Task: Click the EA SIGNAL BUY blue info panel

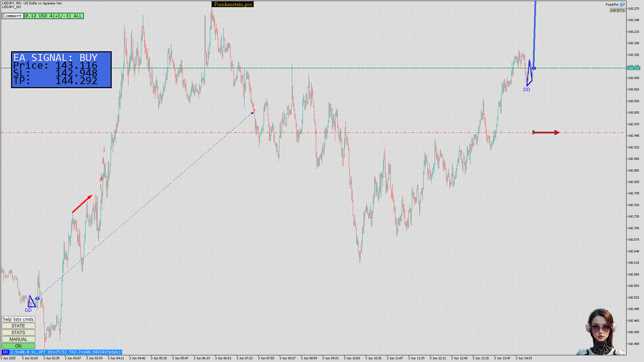Action: [x=61, y=70]
